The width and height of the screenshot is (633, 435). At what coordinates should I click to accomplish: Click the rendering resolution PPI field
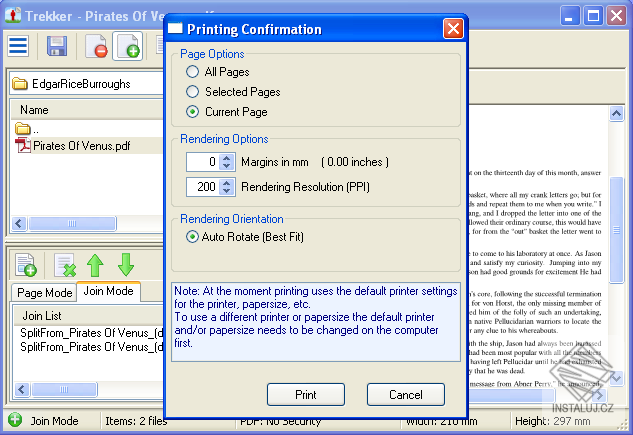(203, 187)
